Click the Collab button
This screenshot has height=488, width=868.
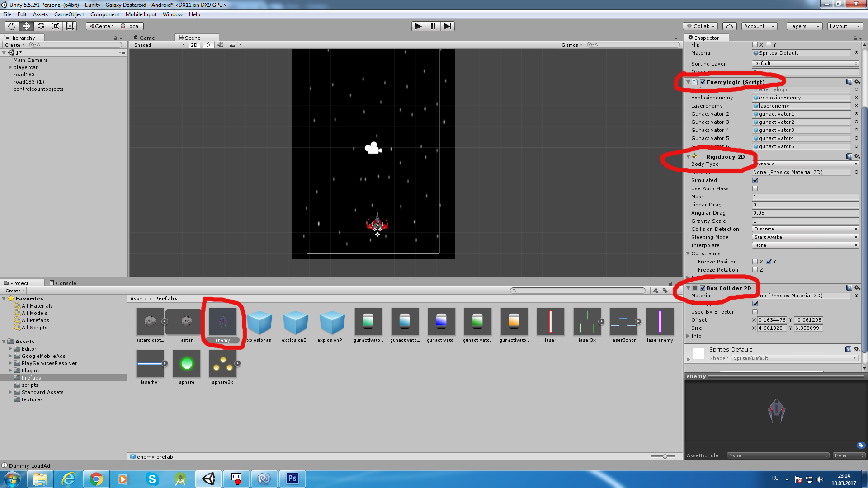[x=700, y=26]
